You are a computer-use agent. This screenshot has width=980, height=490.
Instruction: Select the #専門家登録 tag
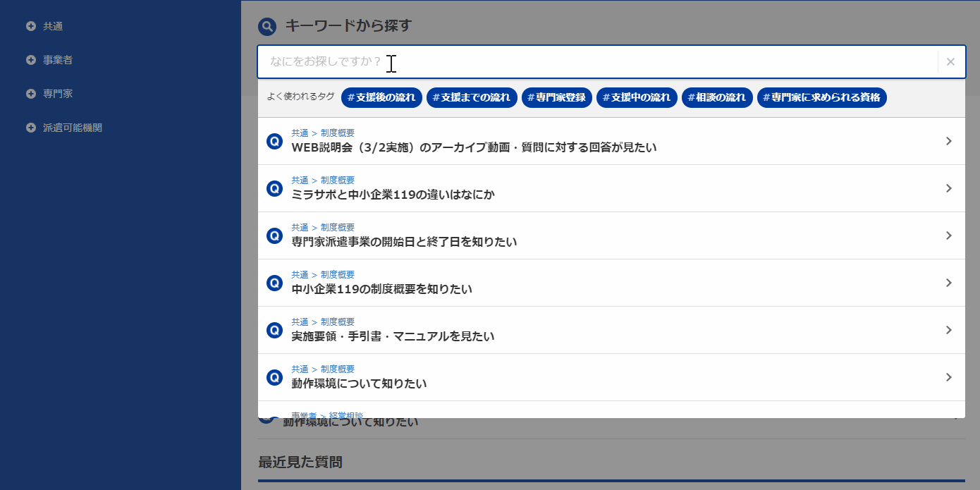point(557,97)
